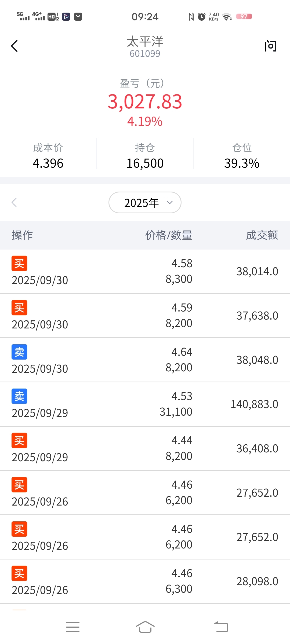The width and height of the screenshot is (290, 644).
Task: Tap the 3,027.83 profit amount
Action: point(145,102)
